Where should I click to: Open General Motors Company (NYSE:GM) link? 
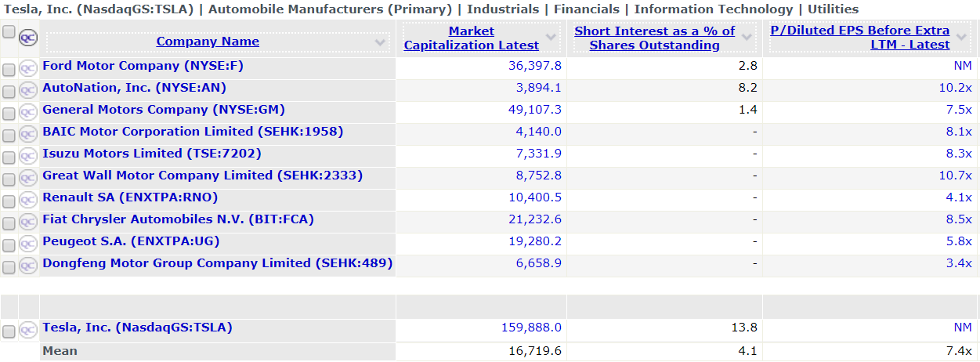(164, 110)
